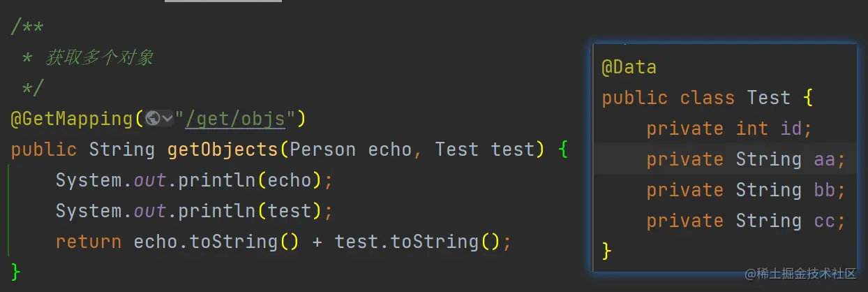Click the Chinese comment text 获取多个对象
Image resolution: width=868 pixels, height=292 pixels.
(x=99, y=58)
